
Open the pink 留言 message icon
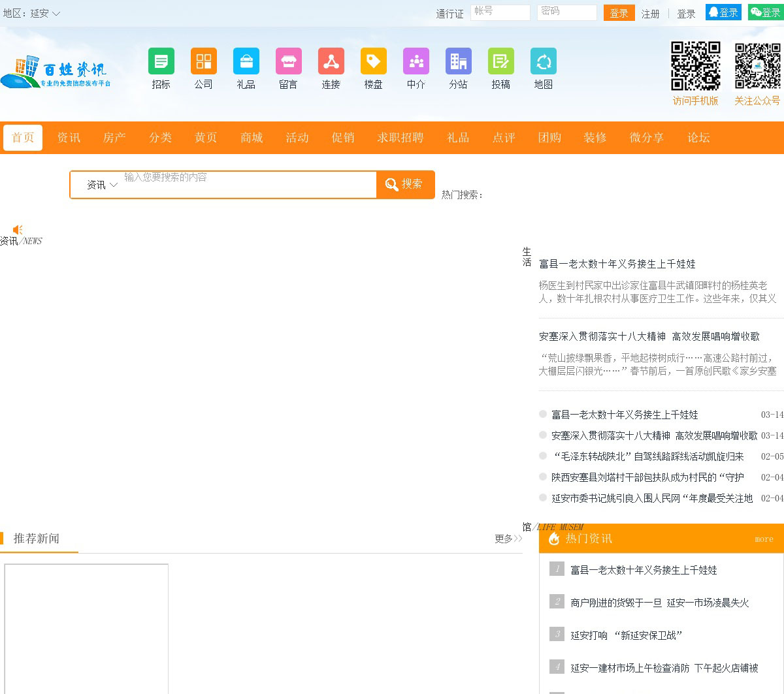(288, 61)
